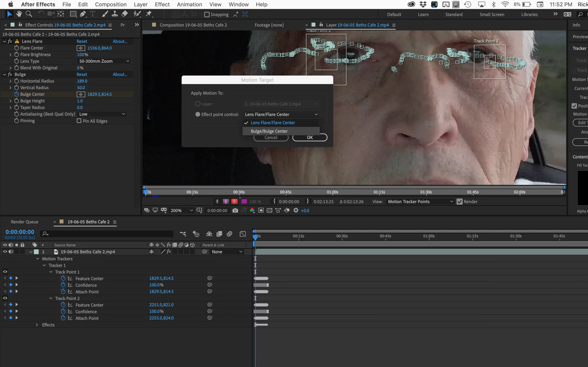
Task: Select the Roto Brush tool
Action: click(137, 14)
